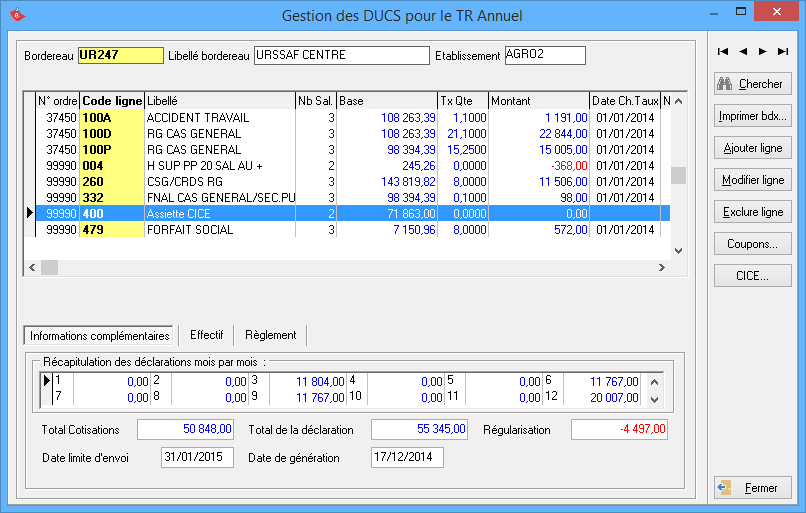Click month 12 value 20 007,00
This screenshot has height=513, width=806.
(601, 397)
